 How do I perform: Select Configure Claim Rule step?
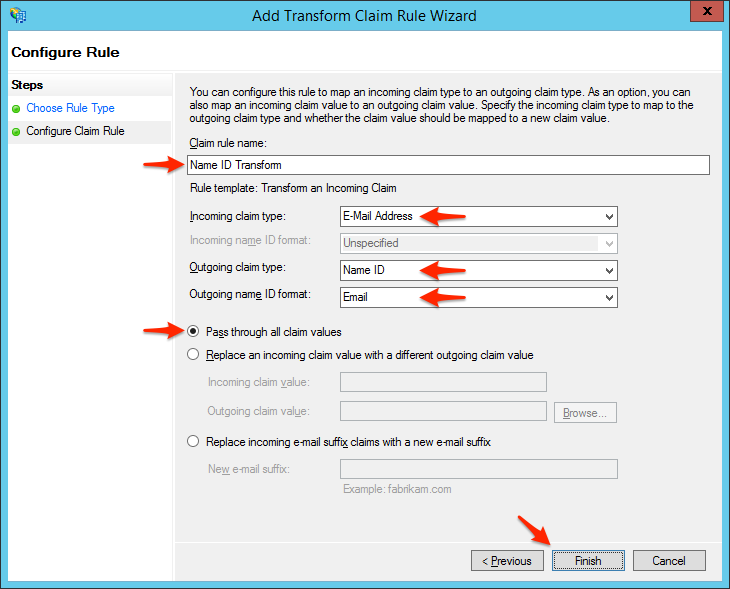[x=75, y=131]
